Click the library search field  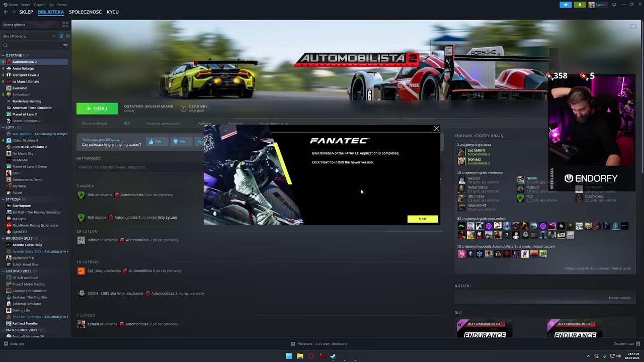(32, 46)
